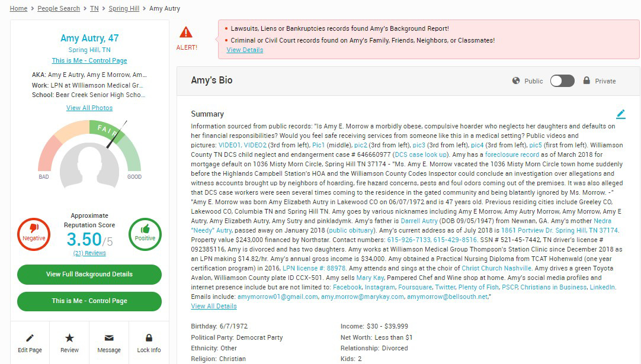
Task: Open Instagram profile link
Action: pyautogui.click(x=380, y=287)
